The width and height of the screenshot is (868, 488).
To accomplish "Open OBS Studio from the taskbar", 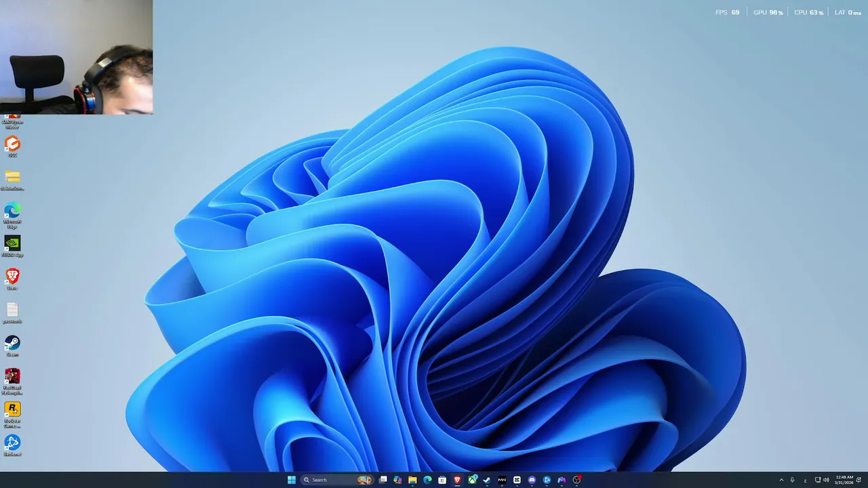I will 577,480.
